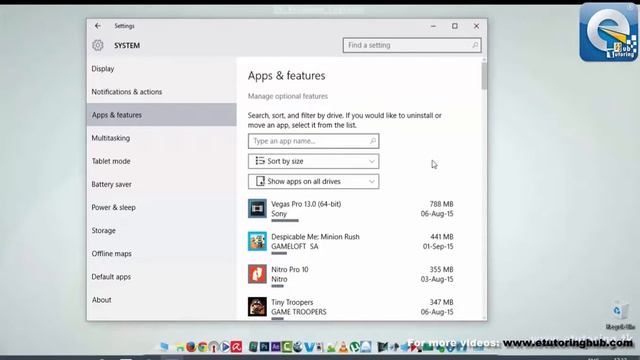
Task: Open the About page
Action: pos(161,300)
